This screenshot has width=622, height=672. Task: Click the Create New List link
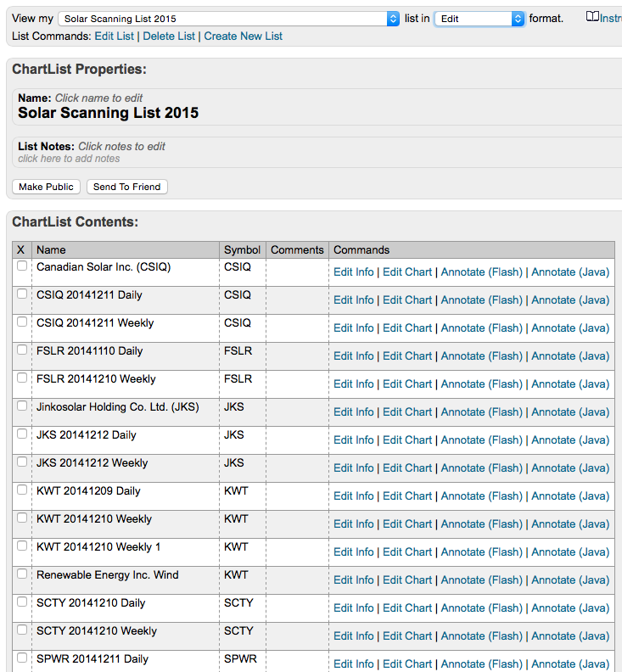coord(244,36)
